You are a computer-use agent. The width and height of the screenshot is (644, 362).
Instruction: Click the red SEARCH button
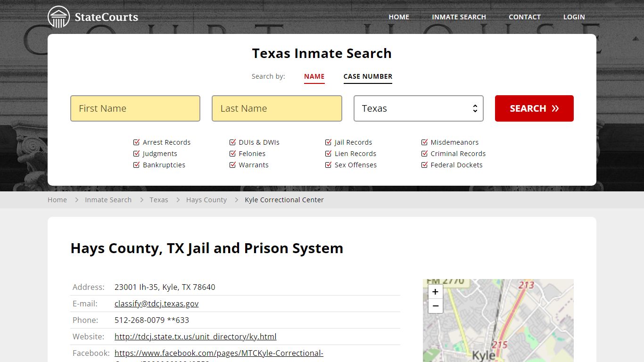pyautogui.click(x=534, y=108)
